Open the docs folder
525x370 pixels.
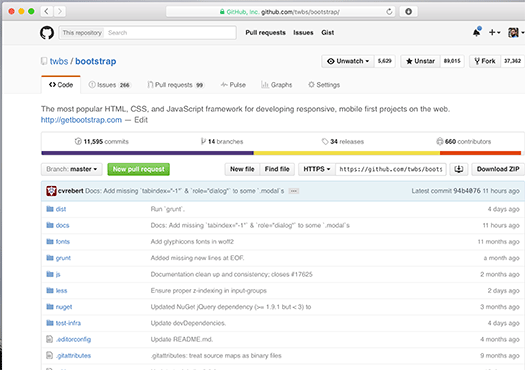[x=62, y=225]
